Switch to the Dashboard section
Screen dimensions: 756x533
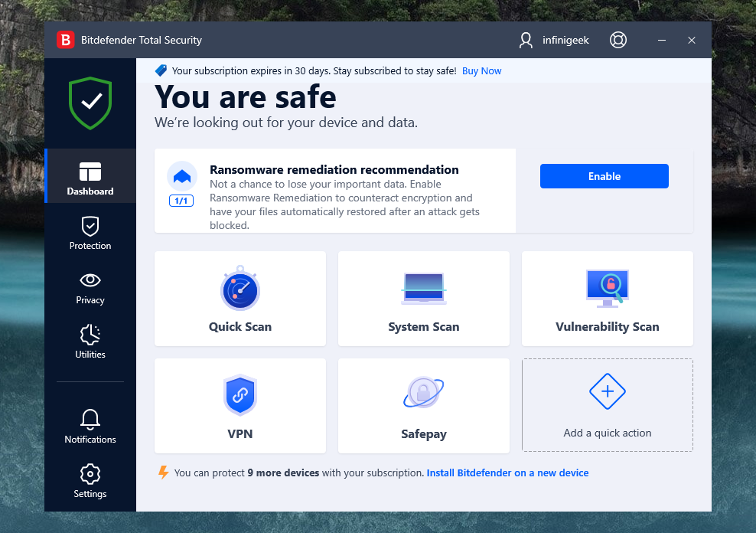pyautogui.click(x=90, y=178)
